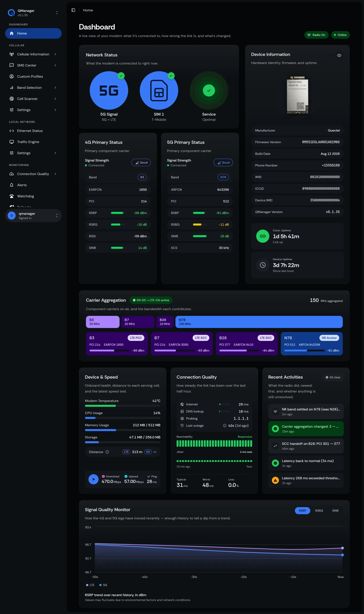Viewport: 364px width, 614px height.
Task: Click the QManager logo icon
Action: click(x=11, y=13)
